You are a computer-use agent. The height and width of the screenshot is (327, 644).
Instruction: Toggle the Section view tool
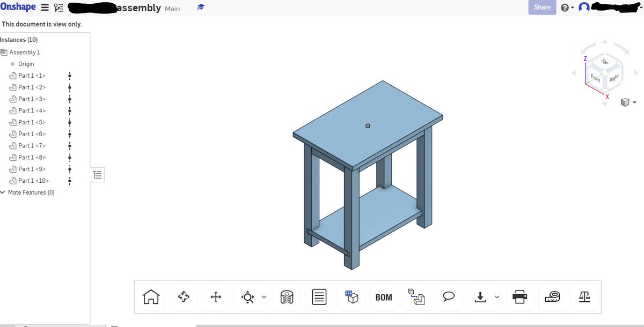(287, 296)
